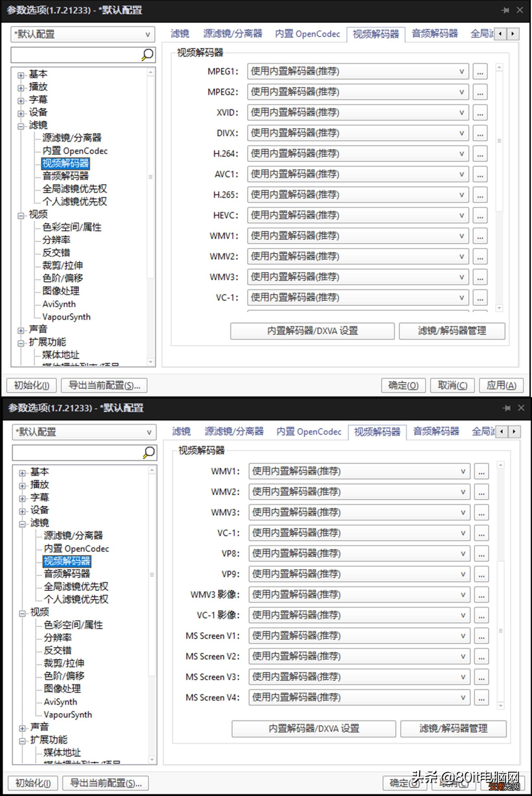Click the pin icon in the MS Screen window title bar

(506, 408)
